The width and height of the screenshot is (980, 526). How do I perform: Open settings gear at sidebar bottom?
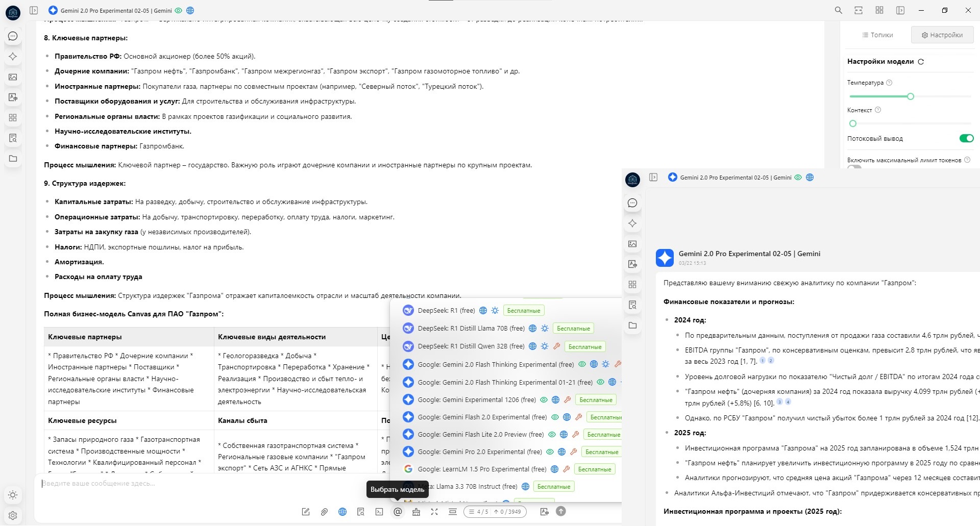(13, 515)
